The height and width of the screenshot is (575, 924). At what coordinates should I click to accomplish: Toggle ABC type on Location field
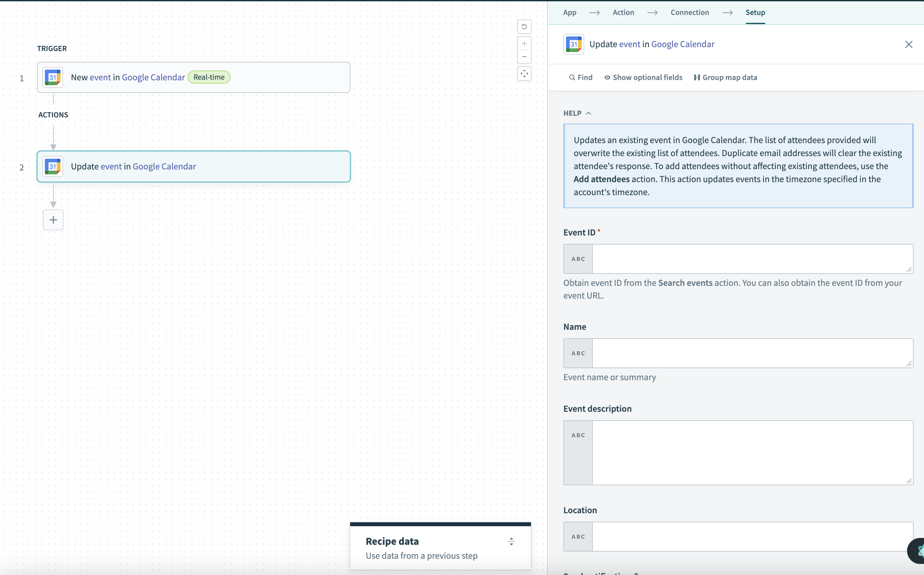578,537
